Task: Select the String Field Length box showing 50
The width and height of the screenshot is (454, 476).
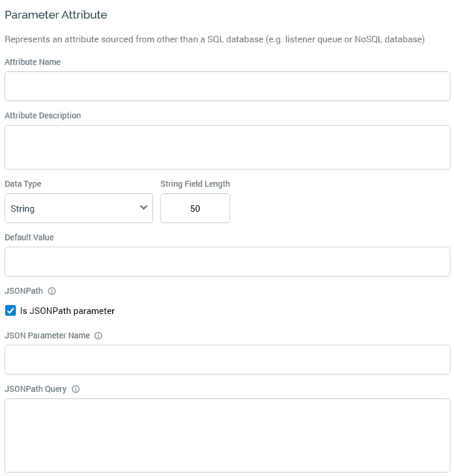Action: pyautogui.click(x=195, y=209)
